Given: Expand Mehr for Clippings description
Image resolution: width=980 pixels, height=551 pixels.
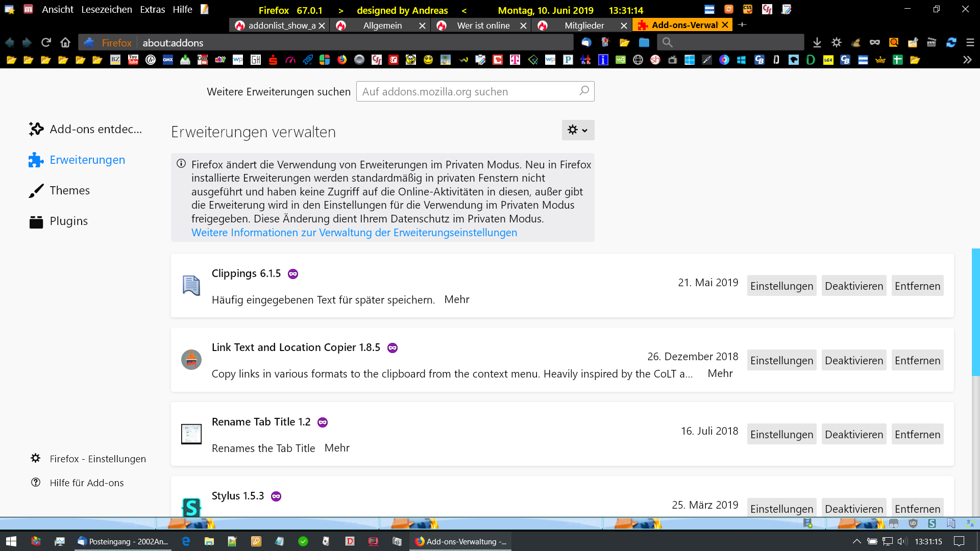Looking at the screenshot, I should click(x=456, y=299).
